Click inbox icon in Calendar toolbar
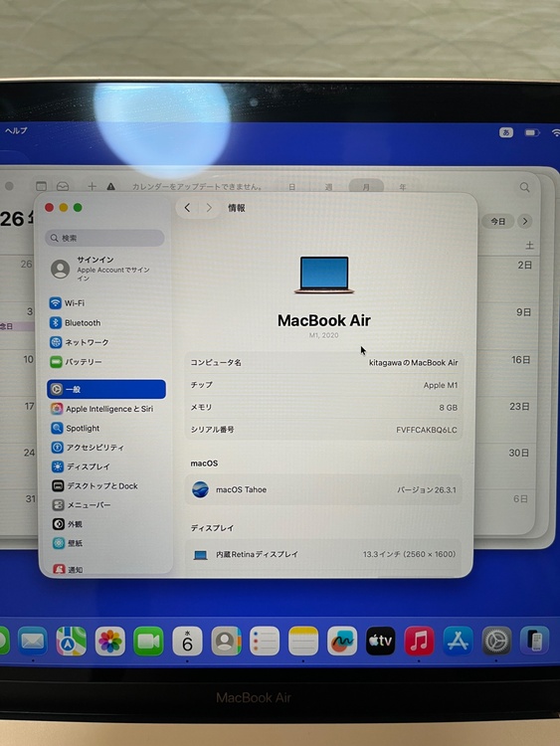Image resolution: width=560 pixels, height=746 pixels. pyautogui.click(x=63, y=187)
